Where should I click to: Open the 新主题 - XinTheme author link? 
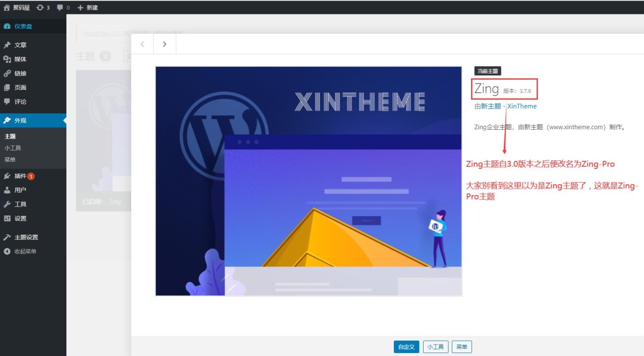tap(509, 106)
